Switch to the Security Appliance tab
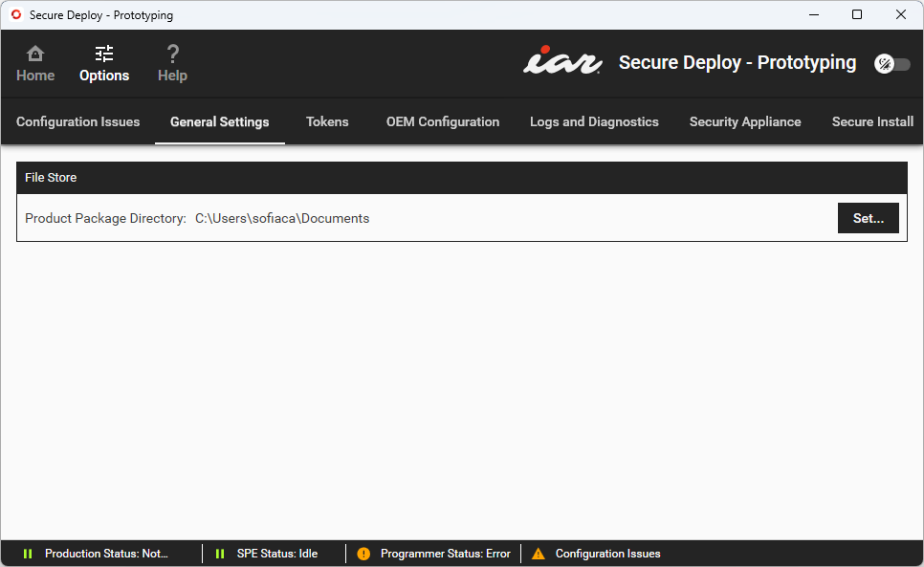Screen dimensions: 924x567 (x=745, y=121)
